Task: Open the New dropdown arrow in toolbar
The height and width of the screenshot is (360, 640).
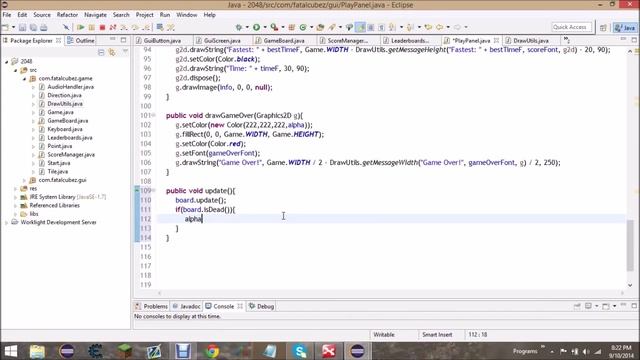Action: 13,27
